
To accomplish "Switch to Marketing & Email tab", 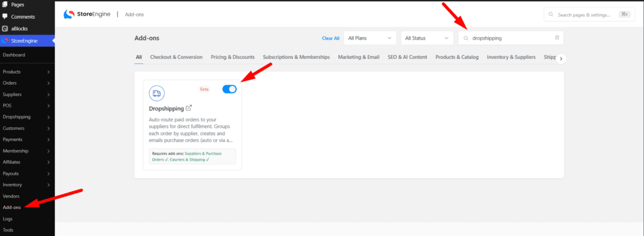I will (x=358, y=57).
